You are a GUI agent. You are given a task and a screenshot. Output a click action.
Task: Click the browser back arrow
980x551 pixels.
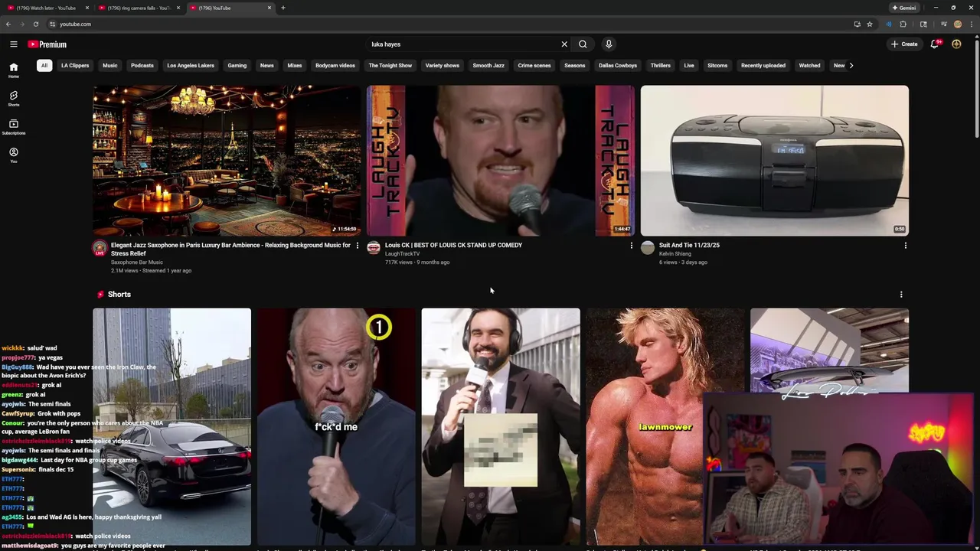pos(8,24)
